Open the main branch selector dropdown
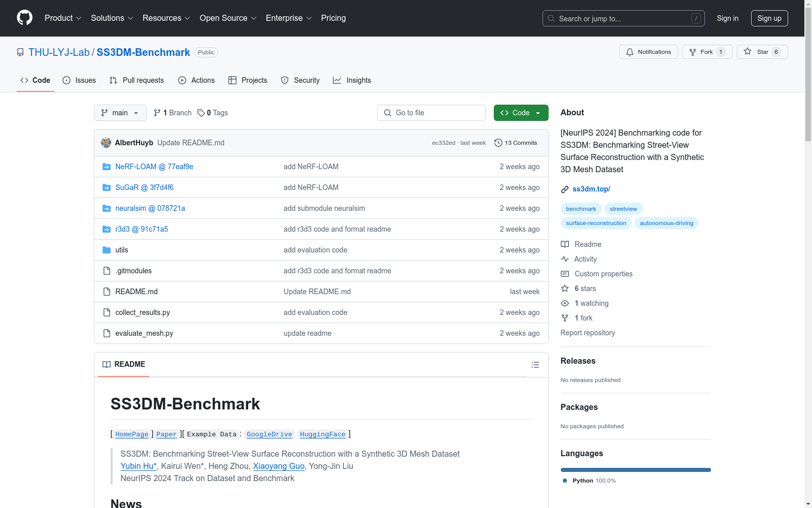The image size is (812, 508). pos(120,113)
